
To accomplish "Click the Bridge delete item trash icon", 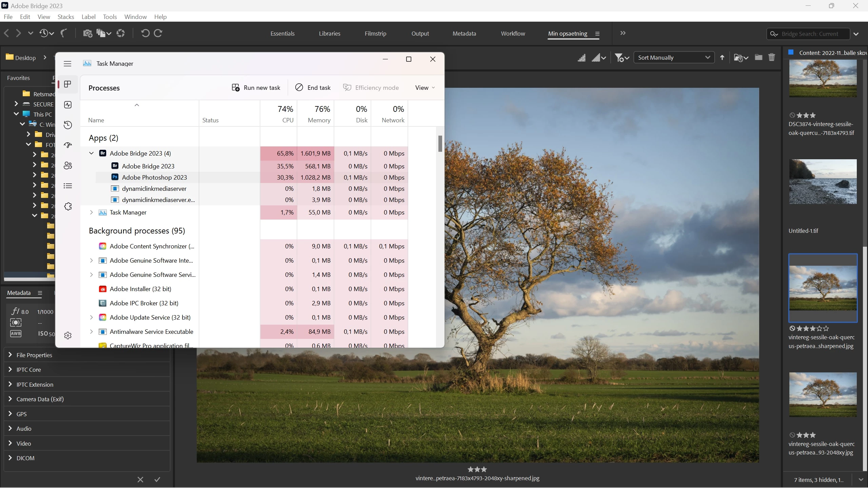I will coord(771,57).
